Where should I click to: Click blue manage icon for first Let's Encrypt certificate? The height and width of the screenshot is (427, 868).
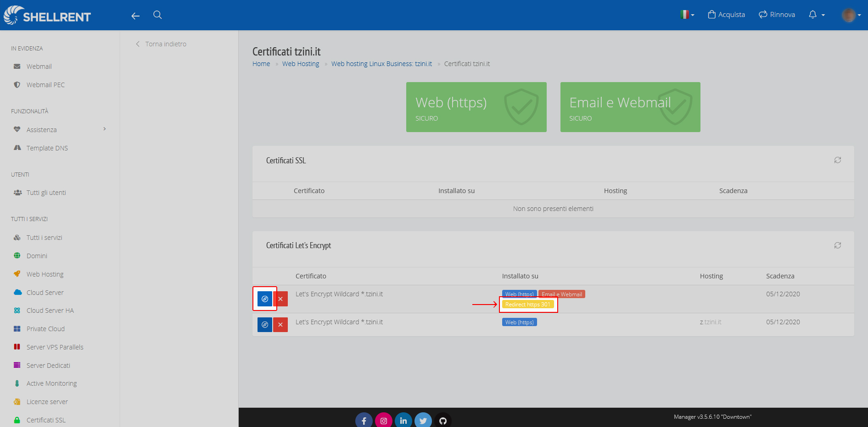click(x=265, y=299)
